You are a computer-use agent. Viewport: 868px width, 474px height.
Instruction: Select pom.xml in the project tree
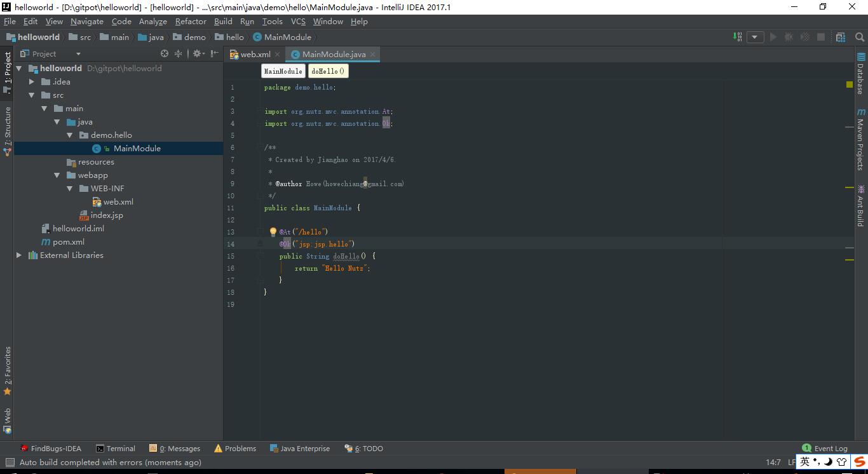coord(68,242)
